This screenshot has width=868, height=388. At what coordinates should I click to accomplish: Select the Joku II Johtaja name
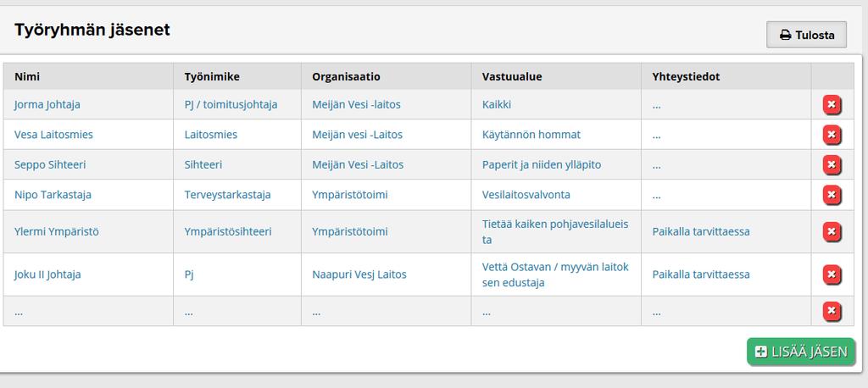(47, 274)
